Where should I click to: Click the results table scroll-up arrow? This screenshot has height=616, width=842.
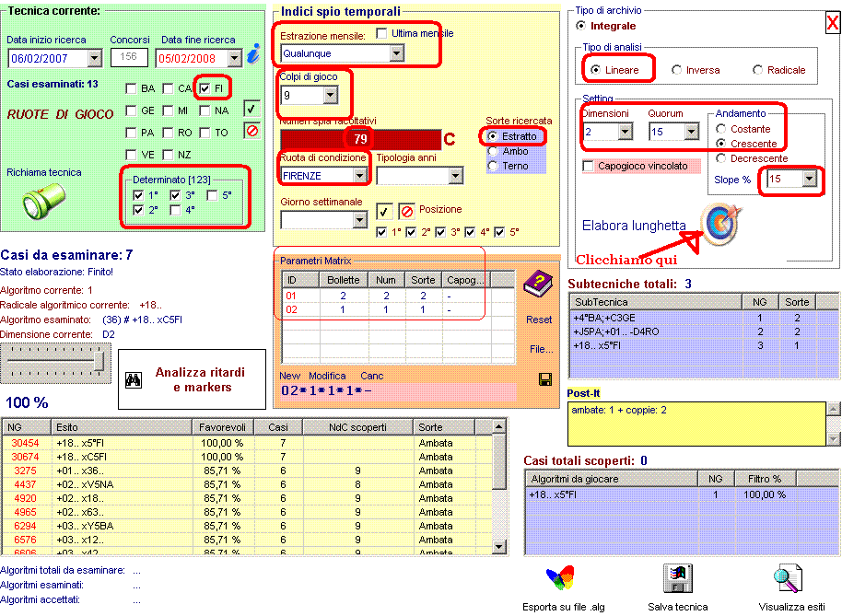tap(499, 427)
